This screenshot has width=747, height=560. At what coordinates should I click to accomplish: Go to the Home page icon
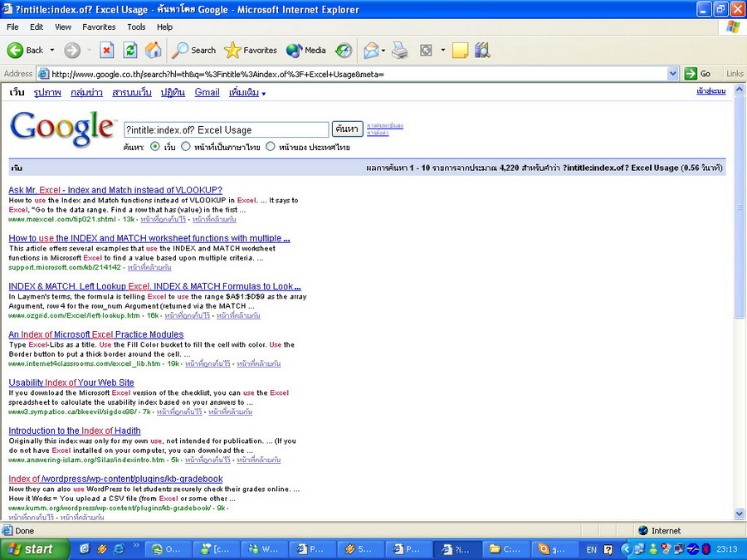(x=154, y=50)
